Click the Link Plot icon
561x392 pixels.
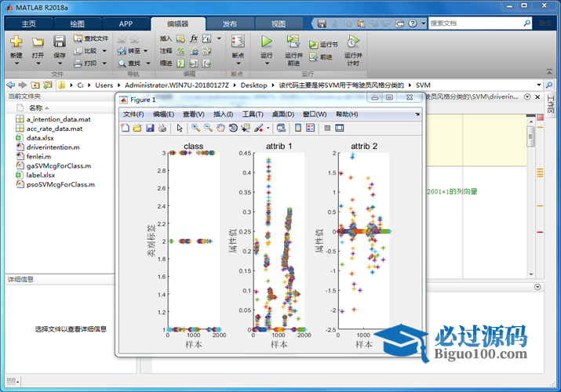pos(281,128)
